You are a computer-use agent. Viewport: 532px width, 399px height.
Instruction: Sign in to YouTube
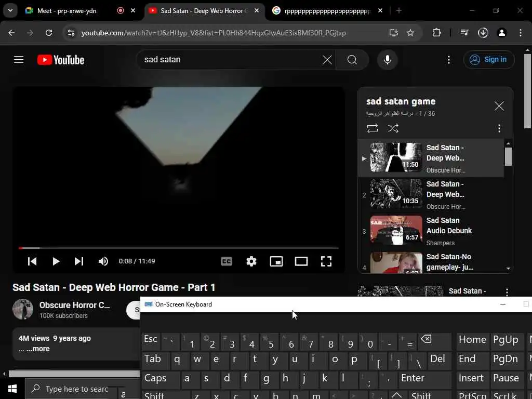pos(488,60)
